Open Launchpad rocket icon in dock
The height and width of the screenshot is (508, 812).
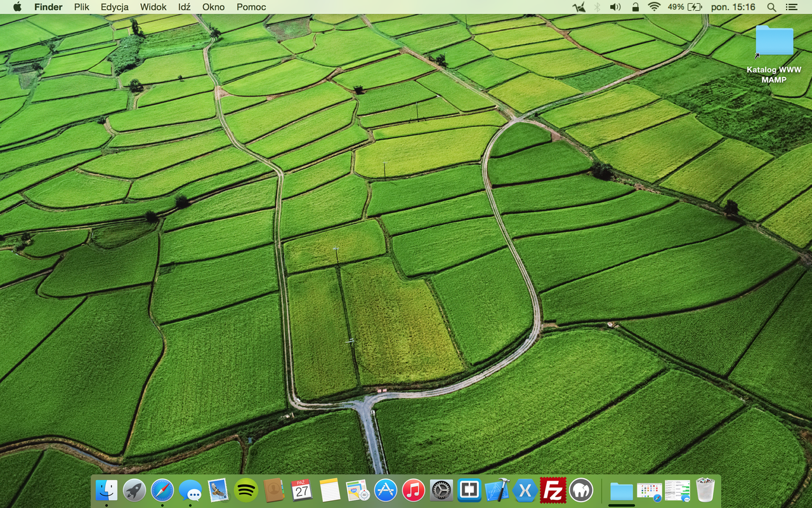pos(134,490)
